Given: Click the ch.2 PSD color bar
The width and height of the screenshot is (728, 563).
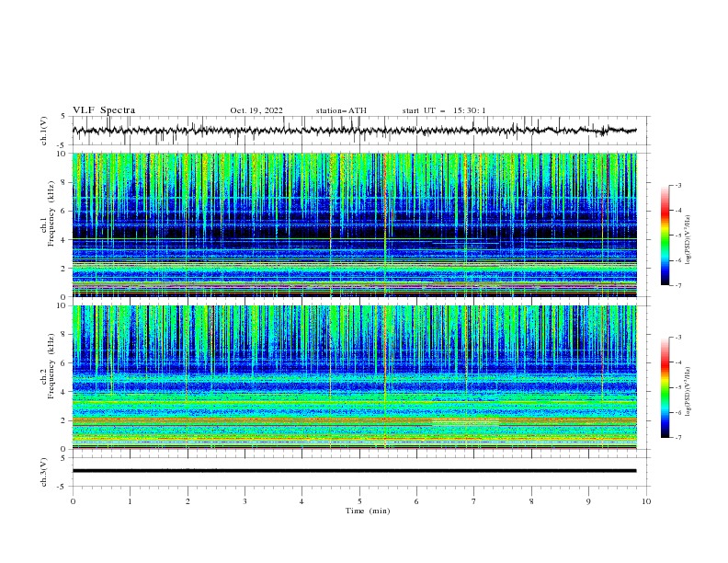Looking at the screenshot, I should tap(665, 387).
